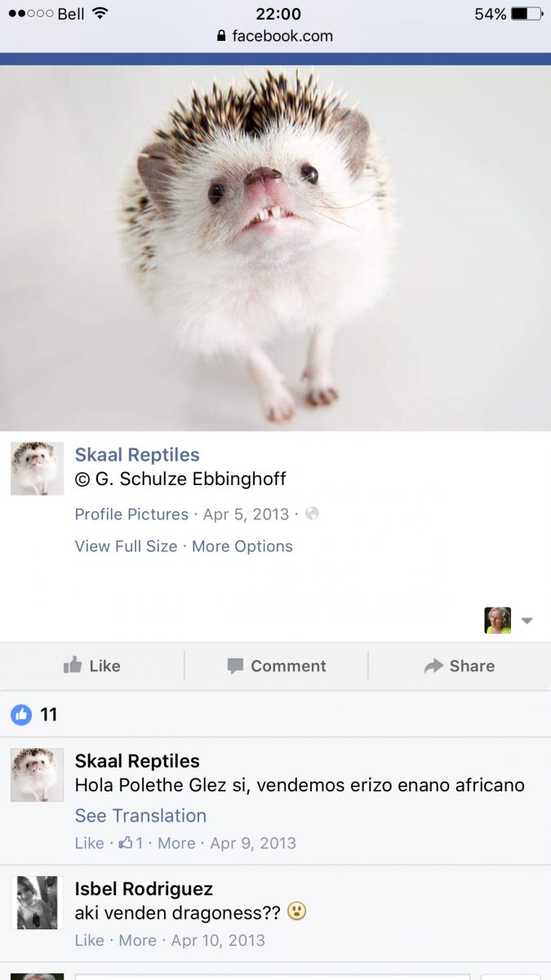This screenshot has width=551, height=980.
Task: Tap the small thumbs-up count on Skaal Reptiles comment
Action: pyautogui.click(x=131, y=843)
